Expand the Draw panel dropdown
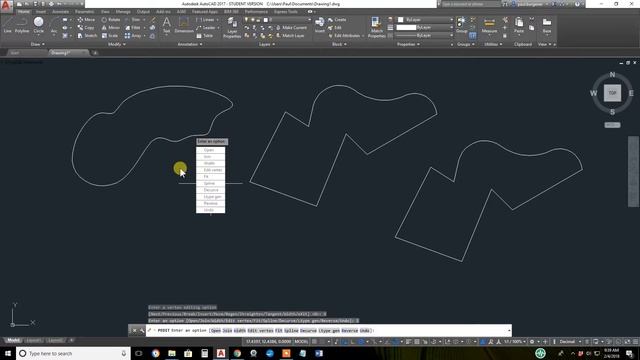The width and height of the screenshot is (640, 360). (x=38, y=44)
